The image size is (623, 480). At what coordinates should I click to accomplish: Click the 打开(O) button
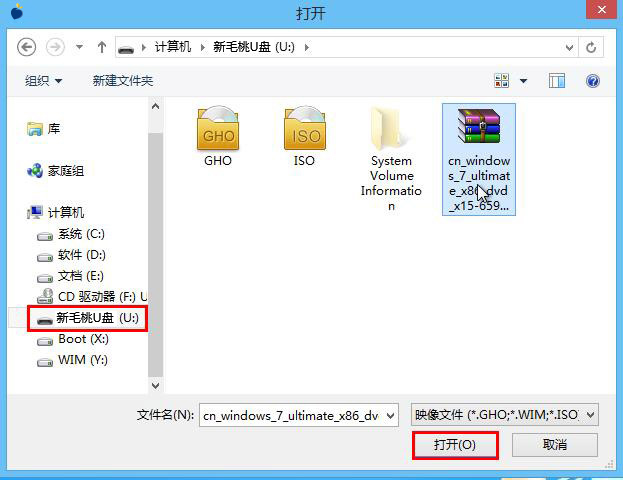click(x=455, y=445)
